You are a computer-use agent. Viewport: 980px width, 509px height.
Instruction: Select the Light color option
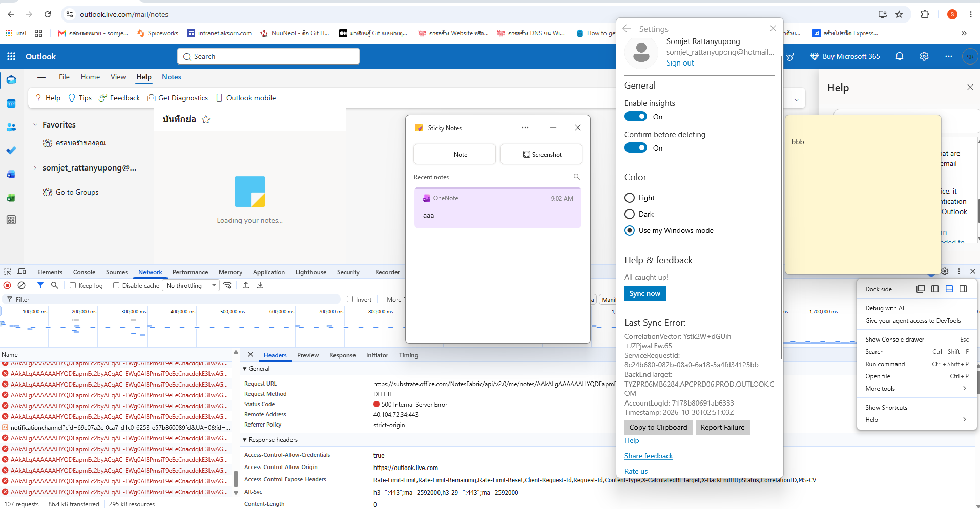[630, 198]
